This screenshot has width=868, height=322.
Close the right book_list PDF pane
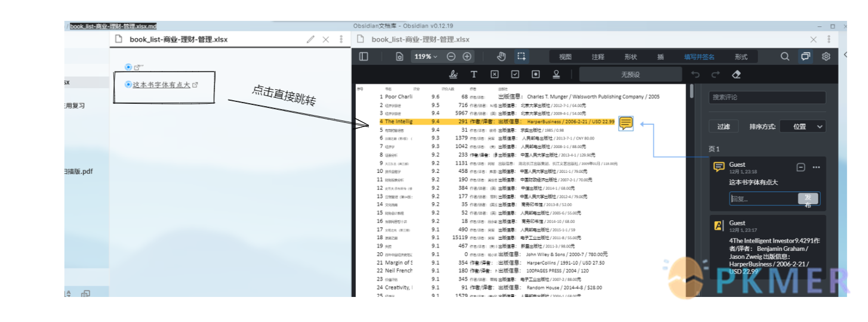[813, 39]
